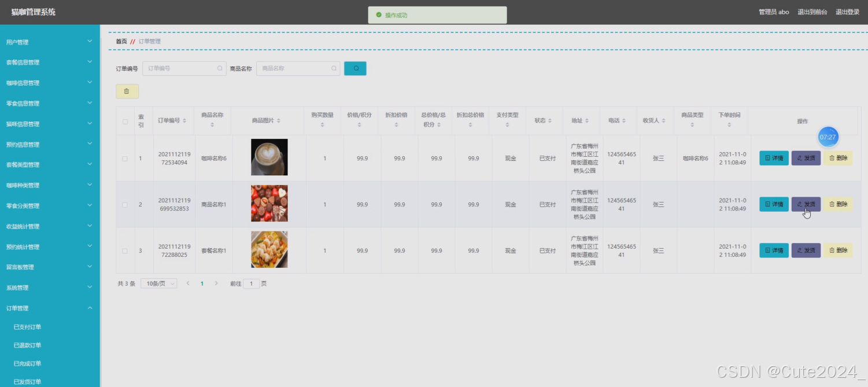Tick checkbox for order row 2
This screenshot has height=387, width=868.
125,205
